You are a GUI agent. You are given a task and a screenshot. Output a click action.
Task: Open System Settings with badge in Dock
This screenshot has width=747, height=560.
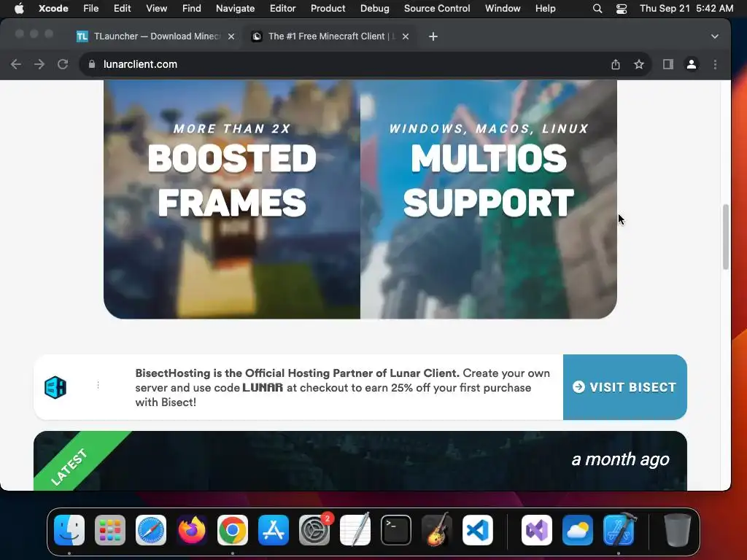click(314, 530)
